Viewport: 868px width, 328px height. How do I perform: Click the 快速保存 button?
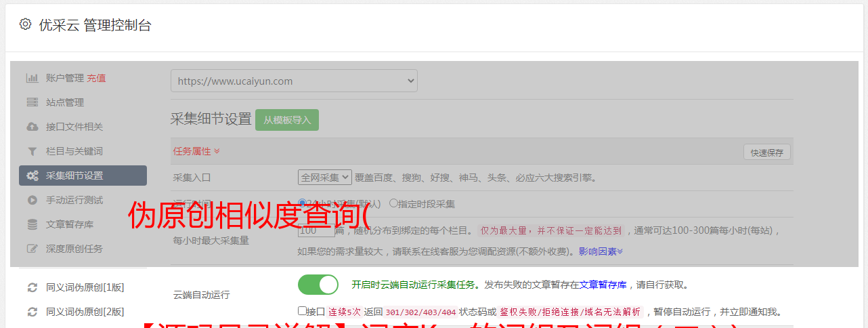tap(766, 152)
